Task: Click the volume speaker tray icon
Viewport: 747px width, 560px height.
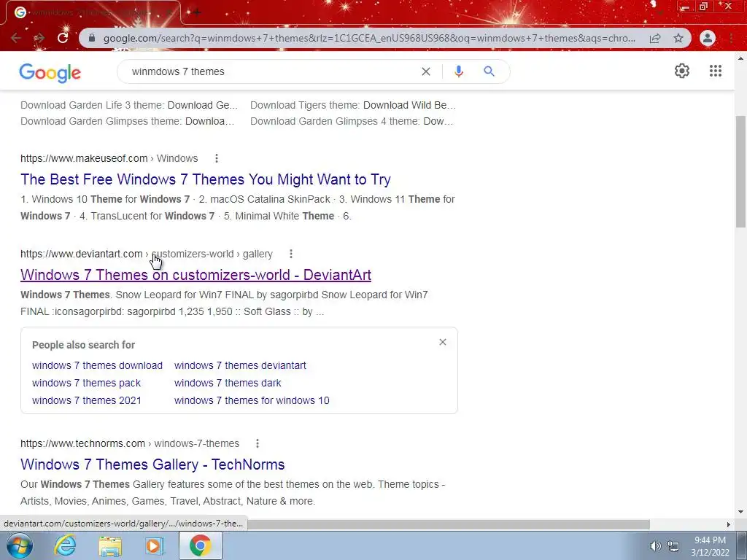Action: [x=656, y=546]
